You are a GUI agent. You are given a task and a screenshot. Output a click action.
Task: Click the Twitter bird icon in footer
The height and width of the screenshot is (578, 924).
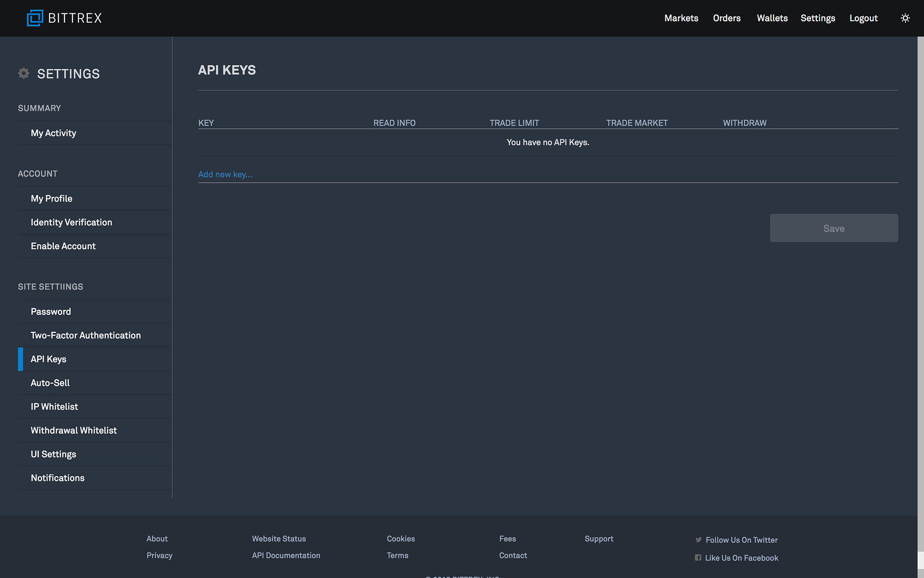tap(698, 540)
